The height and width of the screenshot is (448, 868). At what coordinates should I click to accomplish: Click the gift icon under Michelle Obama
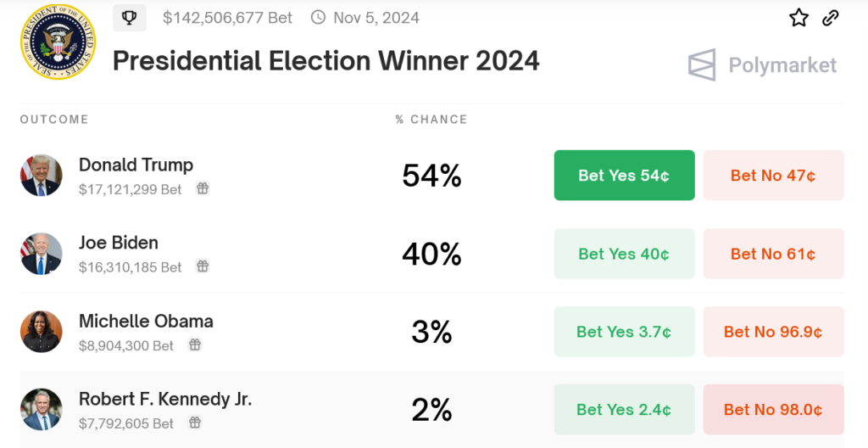click(195, 344)
